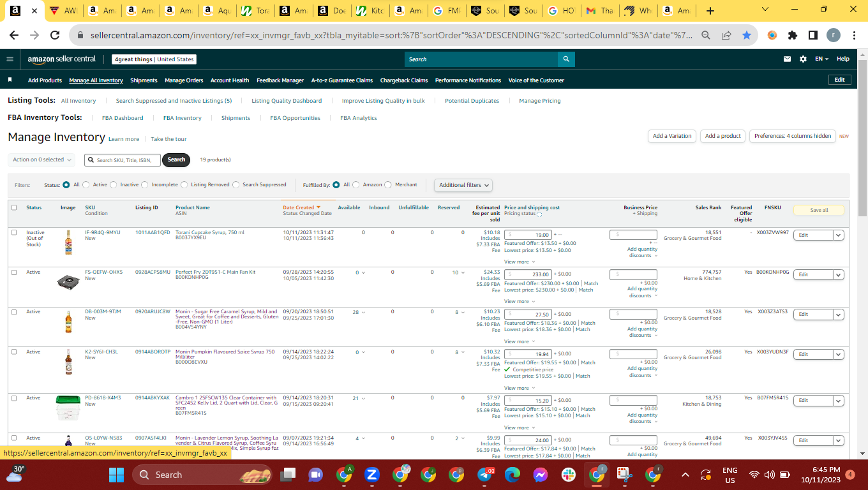Check the Monin Pumpkin Spice Syrup row

click(x=14, y=352)
